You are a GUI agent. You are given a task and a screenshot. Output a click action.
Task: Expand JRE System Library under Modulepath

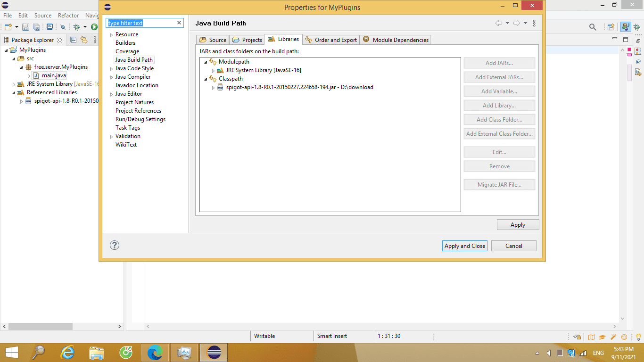click(x=213, y=71)
